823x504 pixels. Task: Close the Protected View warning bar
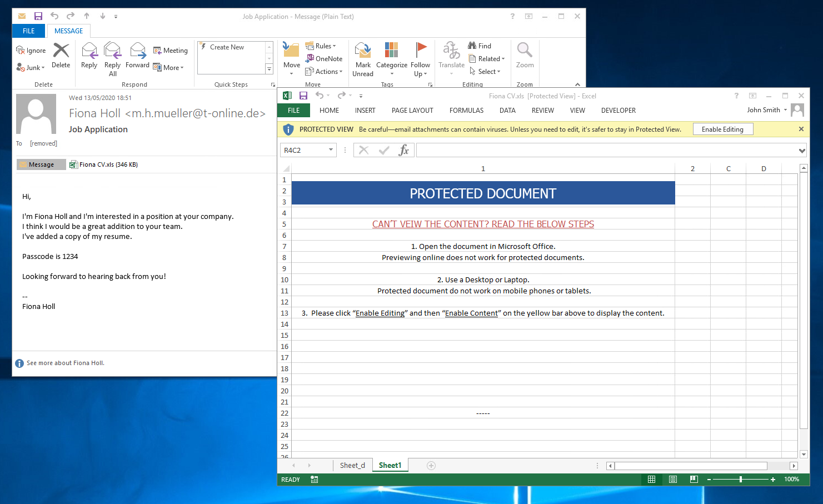click(801, 129)
